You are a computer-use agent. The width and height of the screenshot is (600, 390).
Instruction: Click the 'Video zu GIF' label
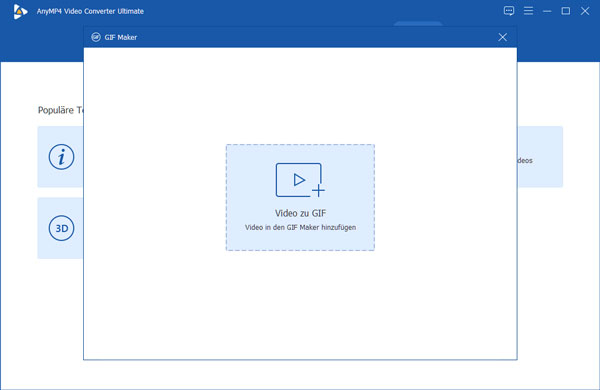point(300,213)
